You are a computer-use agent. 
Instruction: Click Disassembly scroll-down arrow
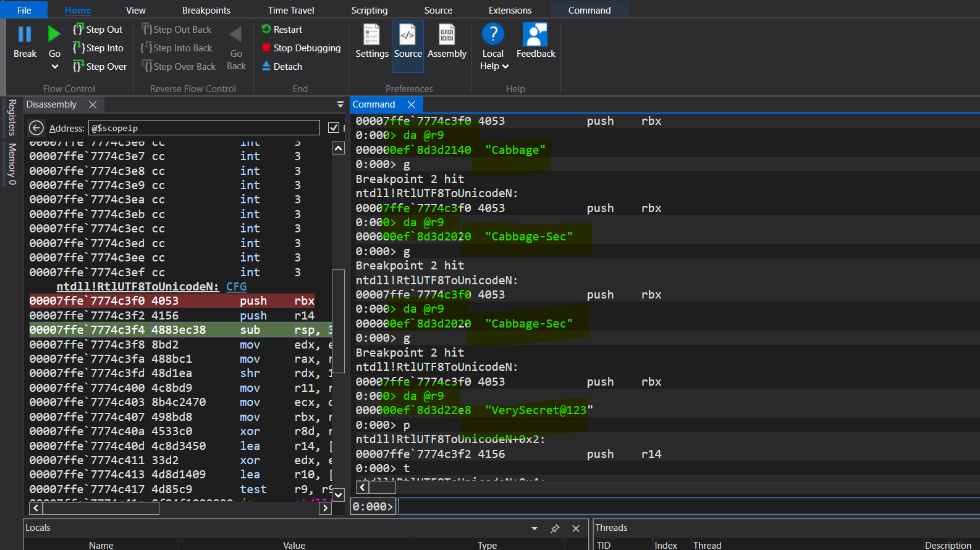pos(338,494)
